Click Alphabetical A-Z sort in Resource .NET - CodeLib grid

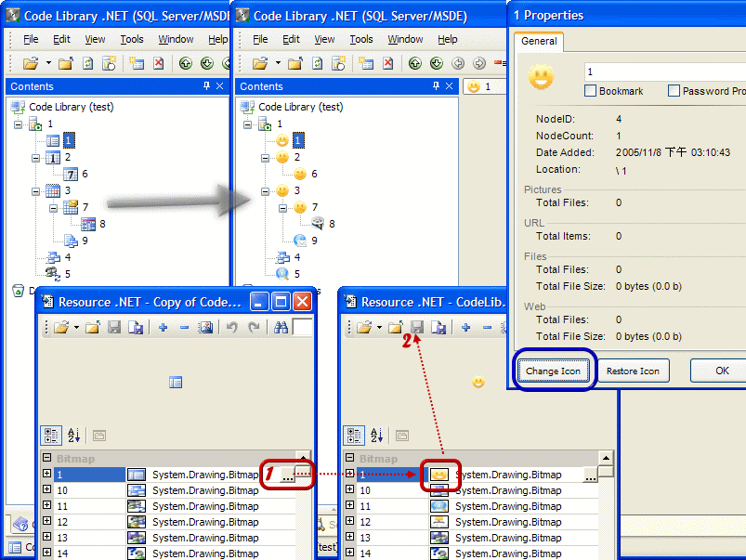point(376,436)
